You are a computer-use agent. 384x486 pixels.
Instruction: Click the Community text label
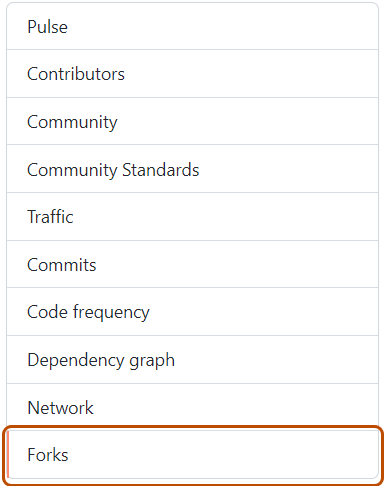click(72, 122)
